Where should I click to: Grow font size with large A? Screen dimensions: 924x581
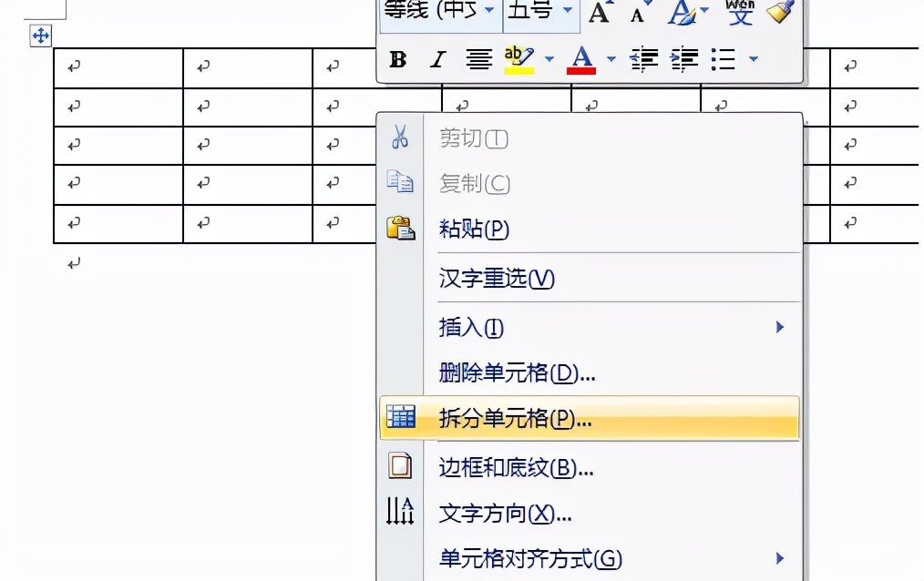(x=600, y=12)
